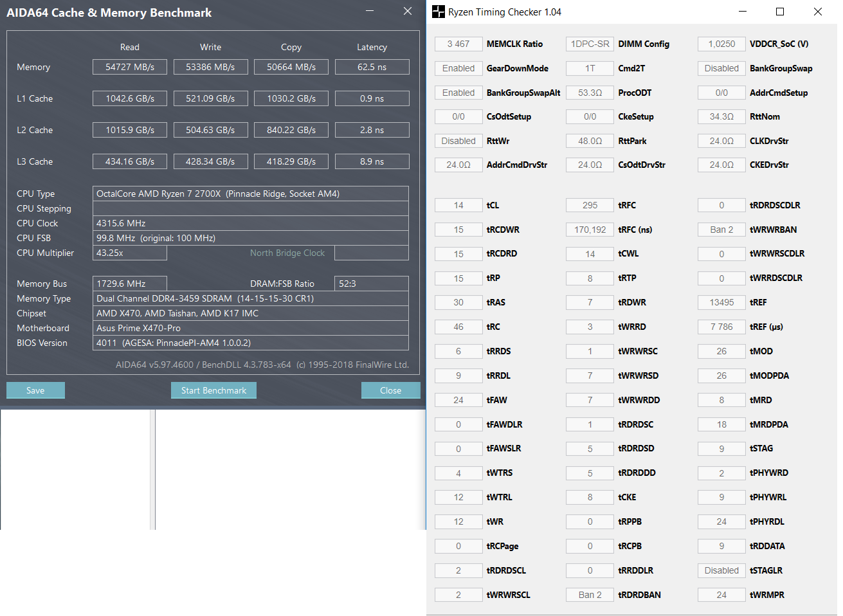Click tWRMPR value 24
The image size is (843, 616).
click(x=721, y=595)
